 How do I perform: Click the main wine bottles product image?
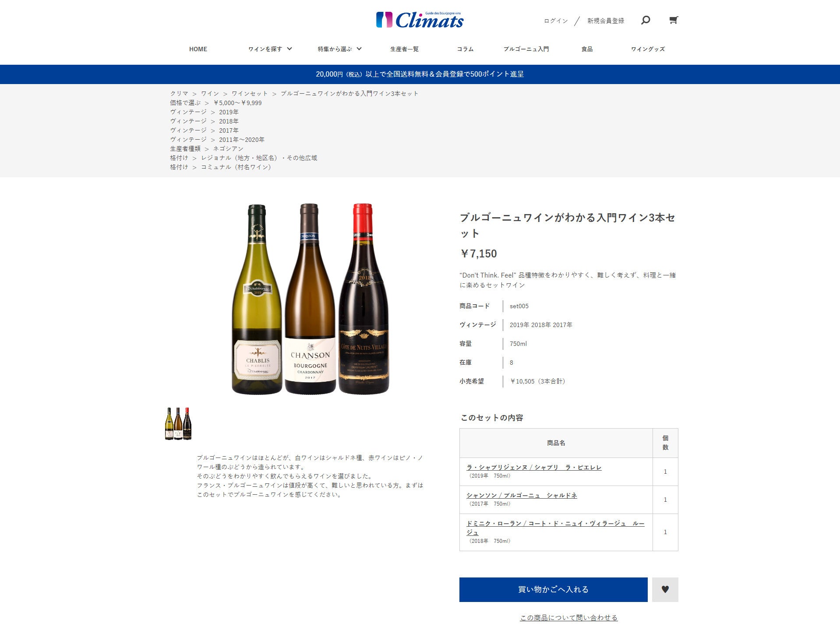pos(310,299)
